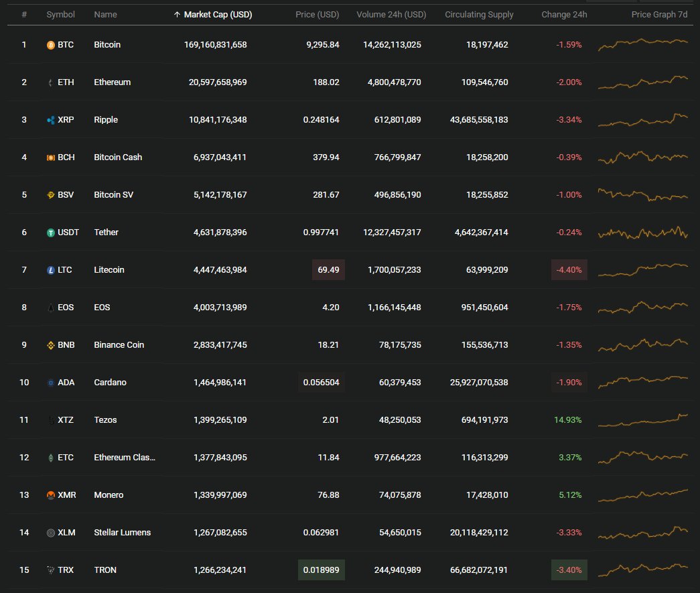Screen dimensions: 700x593
Task: Select Litecoin change -4.40%
Action: click(x=569, y=270)
